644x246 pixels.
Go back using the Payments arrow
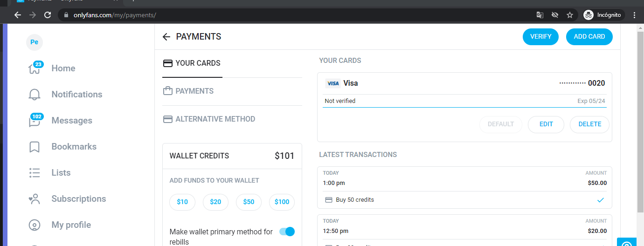pos(166,37)
